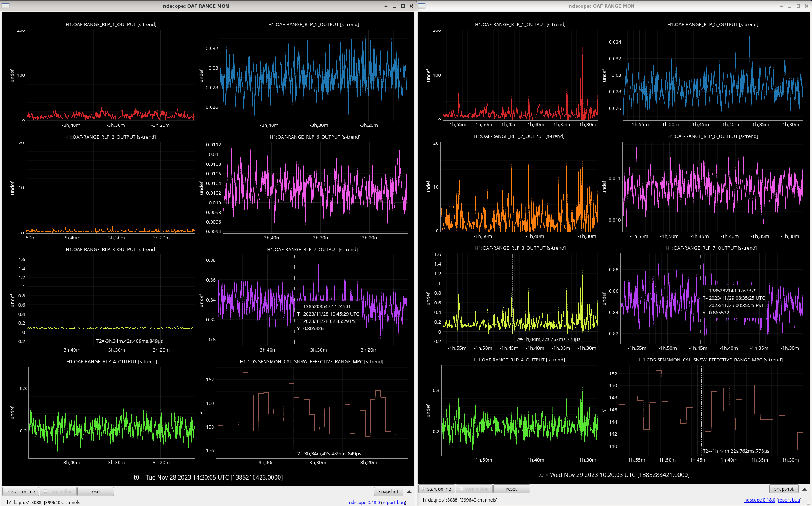Maximize the left ndscope window

click(403, 6)
